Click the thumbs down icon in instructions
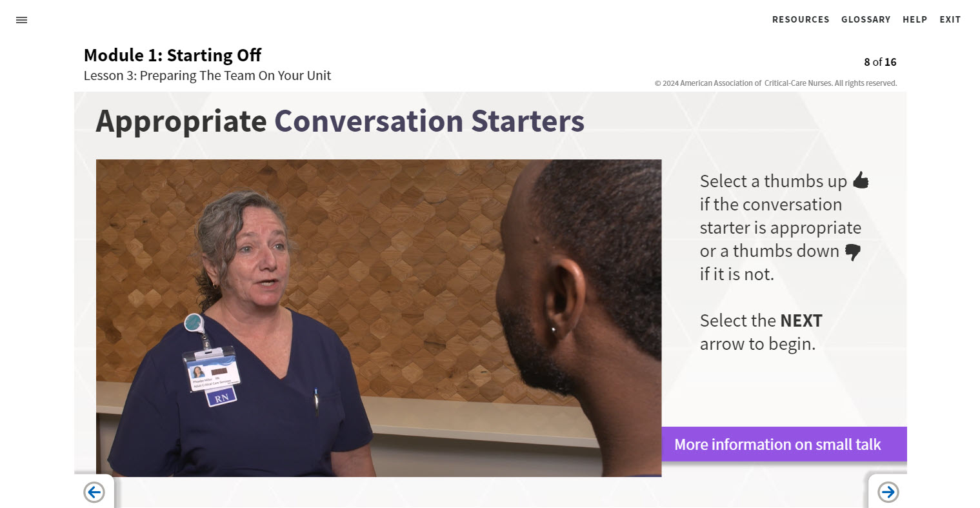 pos(853,252)
